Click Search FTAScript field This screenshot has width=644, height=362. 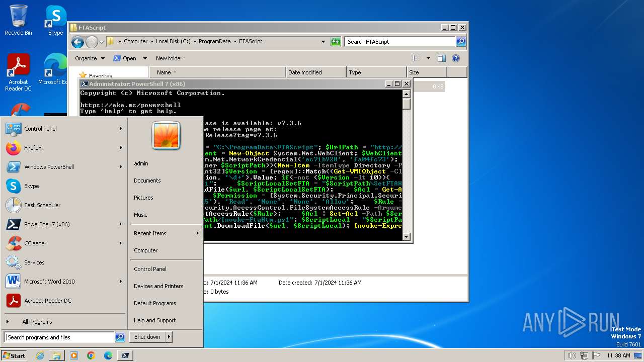point(400,42)
